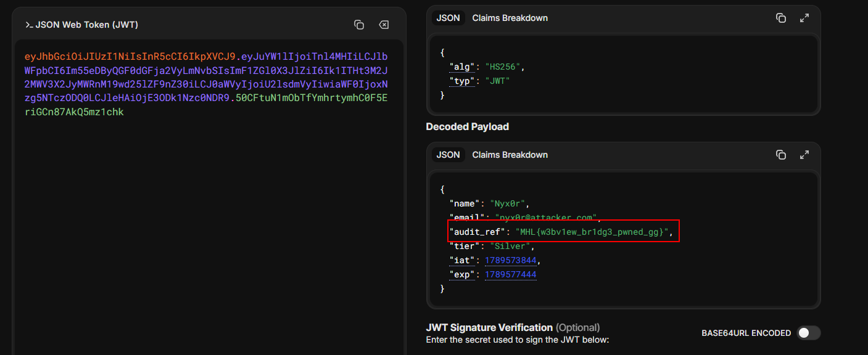Viewport: 868px width, 355px height.
Task: Click the "alg" key in header
Action: (x=463, y=67)
